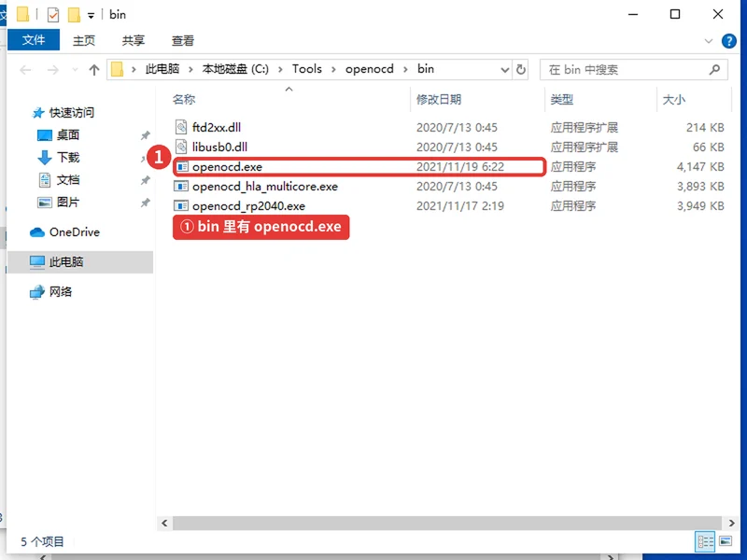Screen dimensions: 747x560
Task: Switch to the 查看 ribbon tab
Action: coord(182,40)
